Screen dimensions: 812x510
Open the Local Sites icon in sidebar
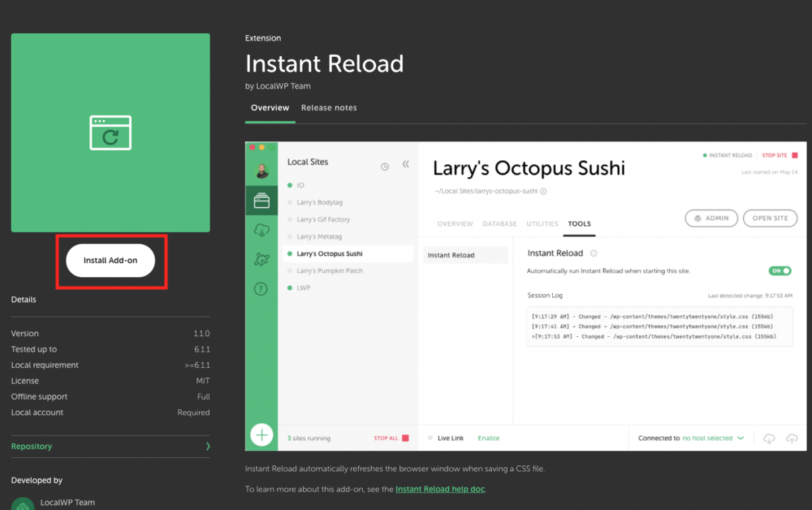point(262,201)
